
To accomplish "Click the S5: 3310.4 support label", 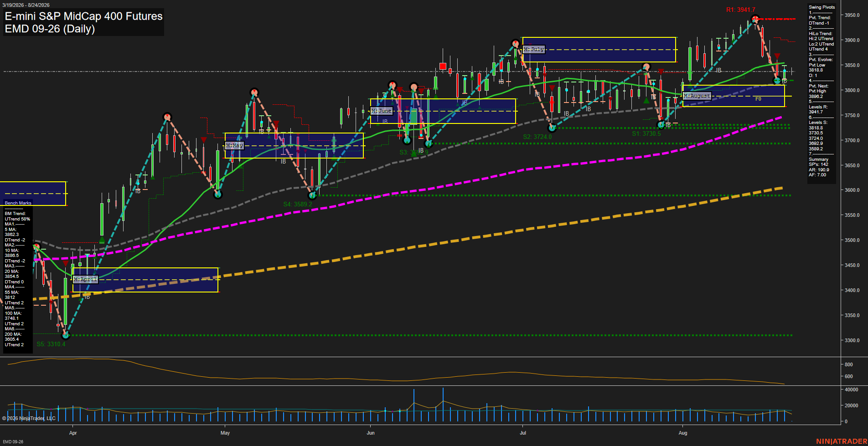I will click(51, 344).
